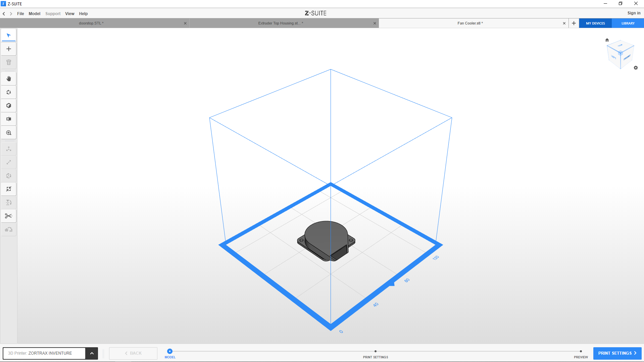Image resolution: width=644 pixels, height=362 pixels.
Task: Reset camera with the home icon
Action: pyautogui.click(x=607, y=40)
